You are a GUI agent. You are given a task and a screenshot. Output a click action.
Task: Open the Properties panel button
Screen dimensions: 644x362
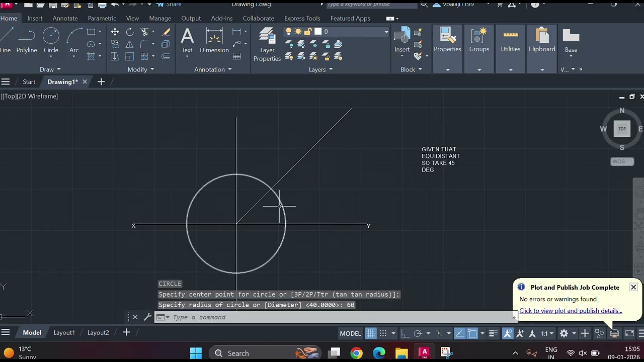[x=447, y=40]
